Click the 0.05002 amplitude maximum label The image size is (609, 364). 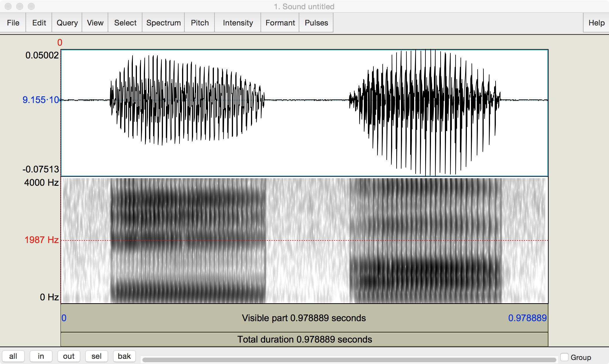(42, 55)
